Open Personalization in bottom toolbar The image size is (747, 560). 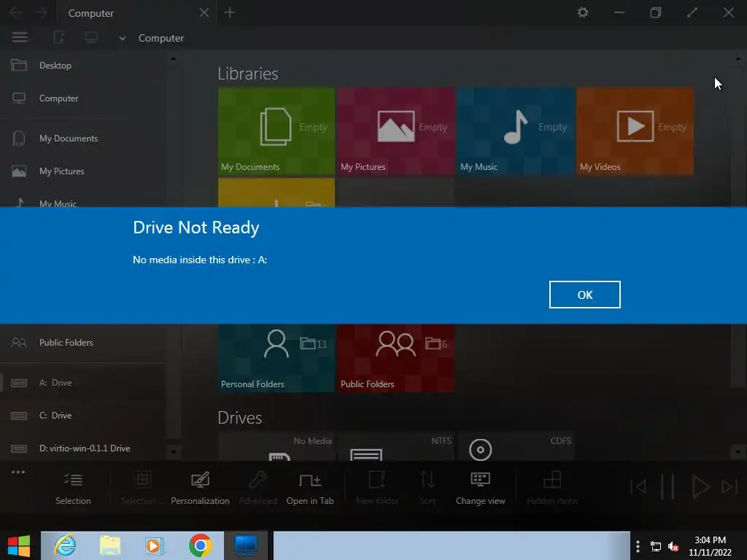pyautogui.click(x=200, y=488)
